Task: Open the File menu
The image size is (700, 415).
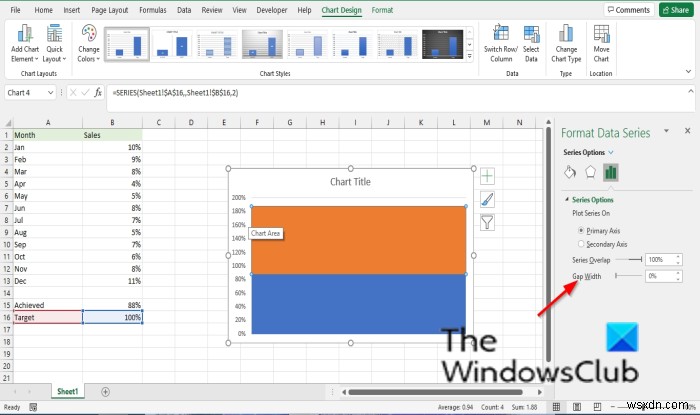Action: click(15, 10)
